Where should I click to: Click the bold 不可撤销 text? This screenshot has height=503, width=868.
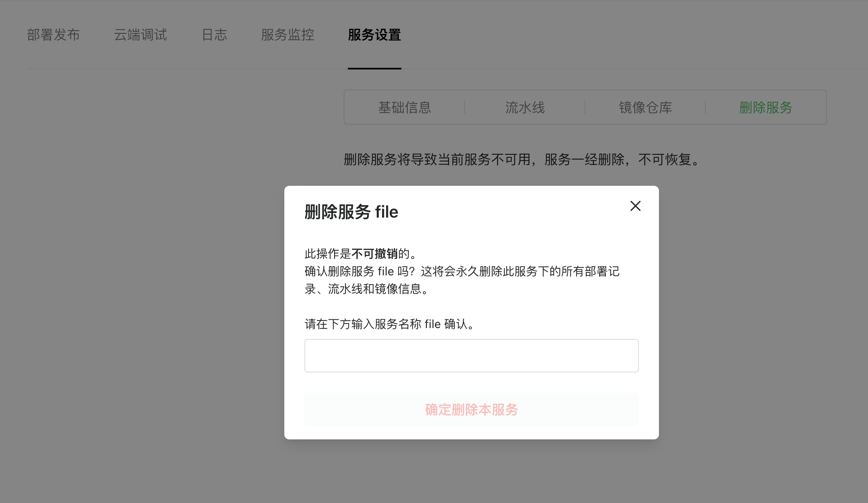click(374, 254)
